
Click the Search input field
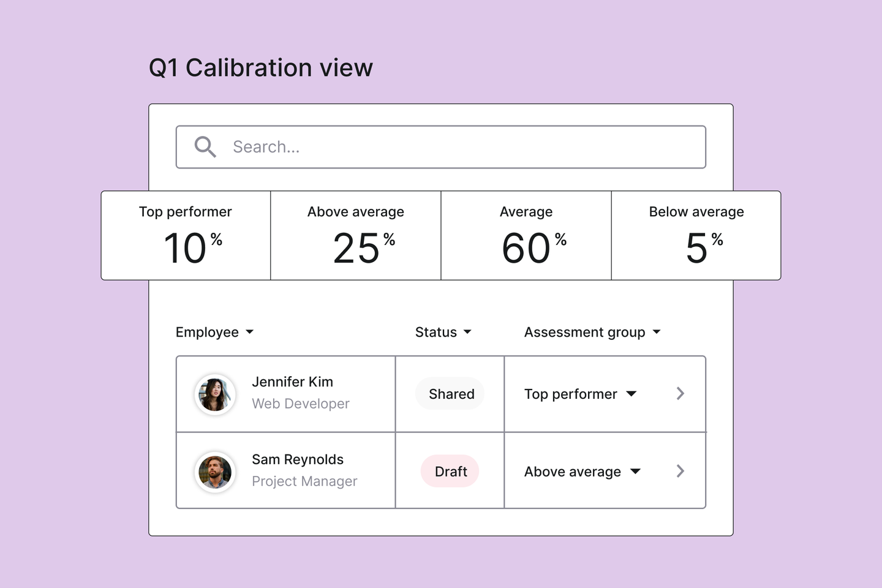click(x=453, y=147)
